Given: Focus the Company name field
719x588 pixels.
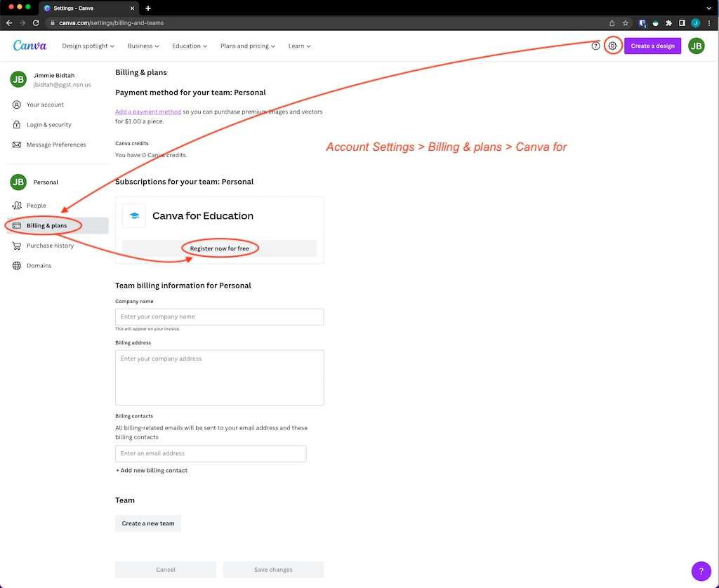Looking at the screenshot, I should pyautogui.click(x=220, y=316).
